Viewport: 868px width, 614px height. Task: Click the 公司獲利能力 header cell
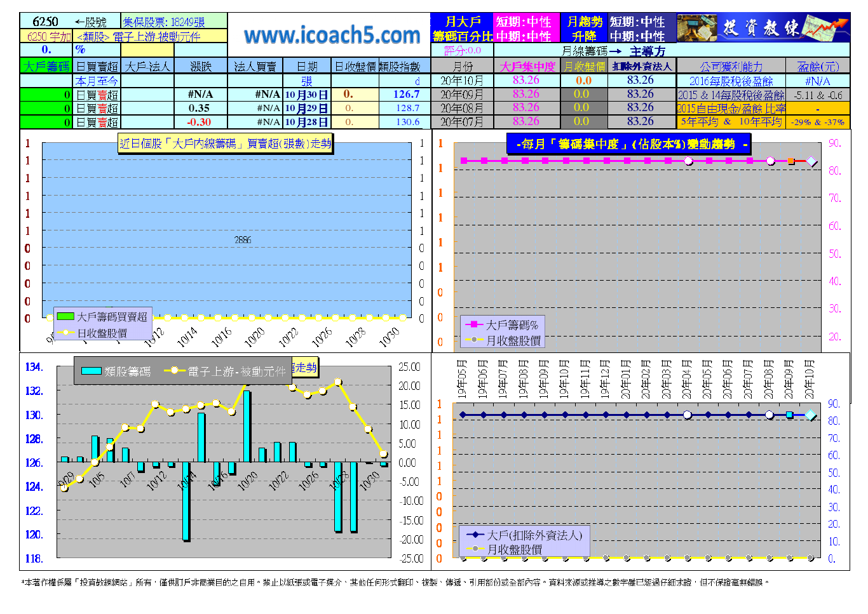tap(731, 66)
